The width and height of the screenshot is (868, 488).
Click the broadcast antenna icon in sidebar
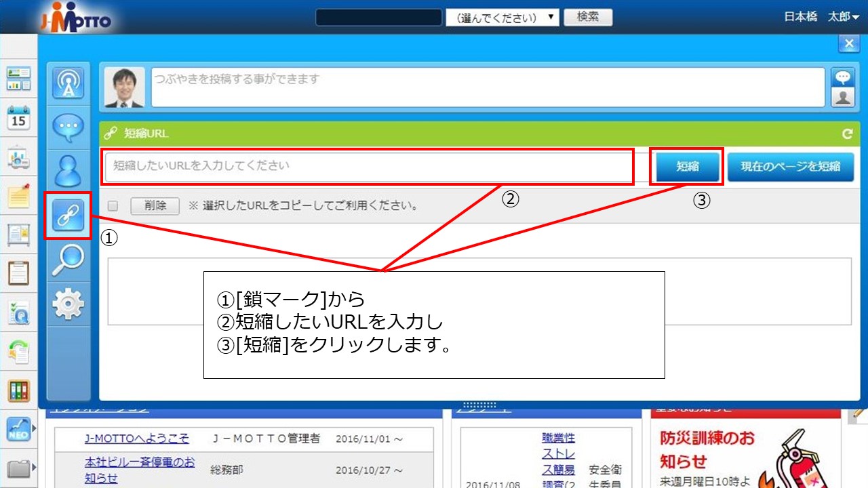(x=68, y=83)
